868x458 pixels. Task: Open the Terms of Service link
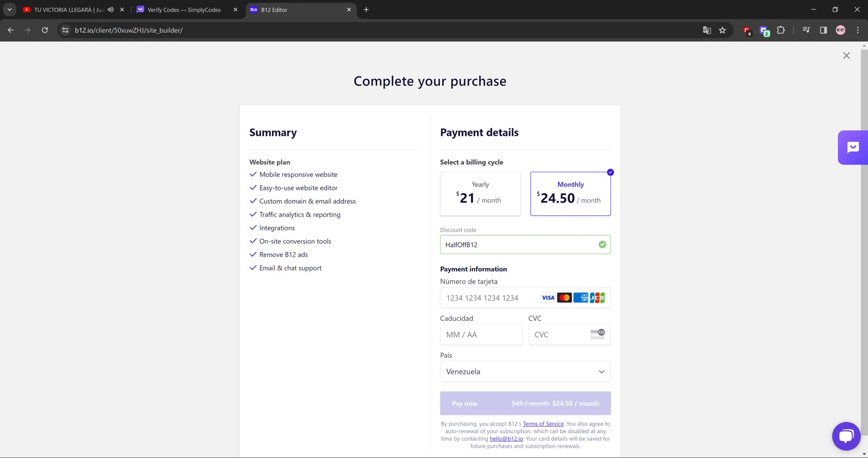543,424
